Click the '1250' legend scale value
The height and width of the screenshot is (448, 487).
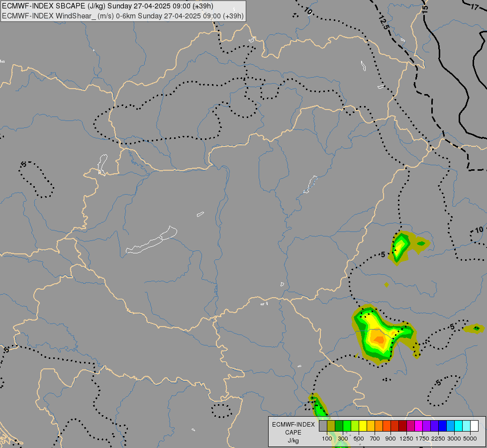click(406, 439)
